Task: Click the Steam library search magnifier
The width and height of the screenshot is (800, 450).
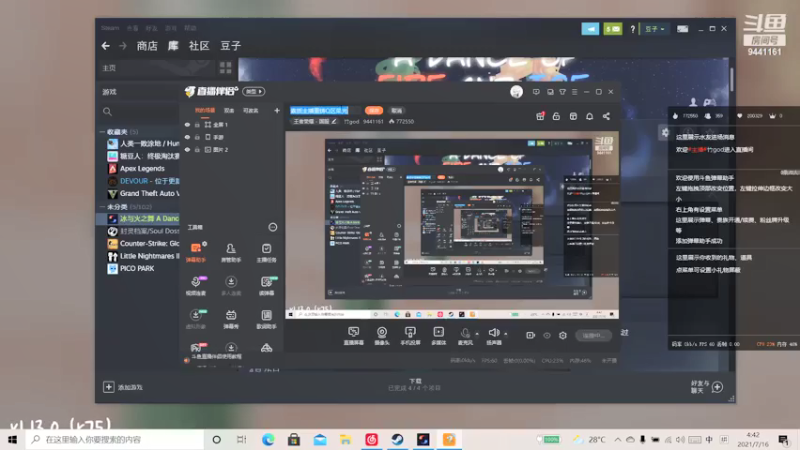Action: click(107, 111)
